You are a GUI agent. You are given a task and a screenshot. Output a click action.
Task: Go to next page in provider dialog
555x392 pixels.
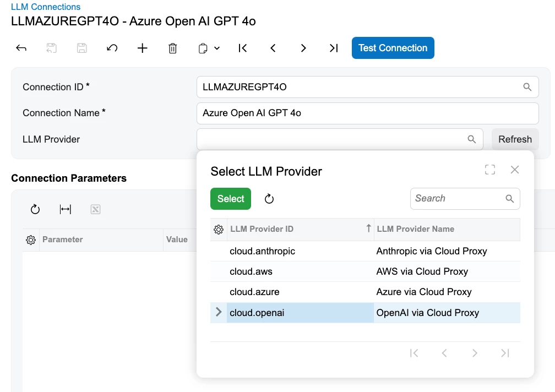pyautogui.click(x=475, y=353)
